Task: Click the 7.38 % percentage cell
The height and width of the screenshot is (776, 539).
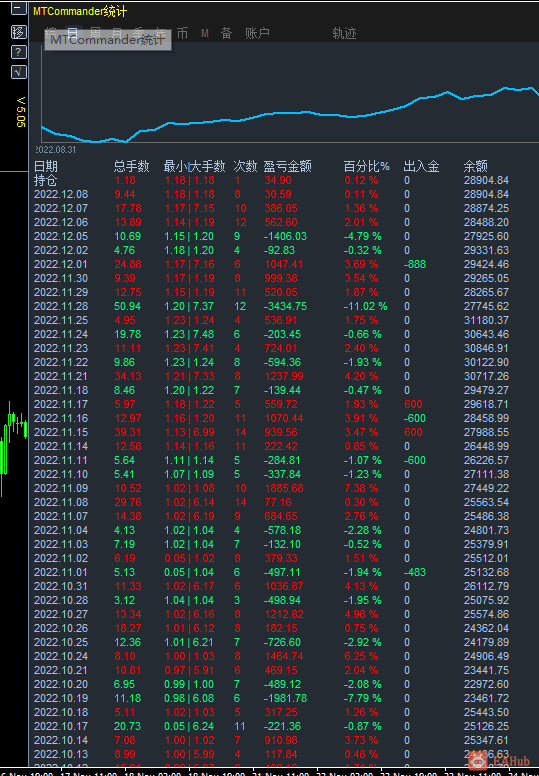Action: [361, 488]
